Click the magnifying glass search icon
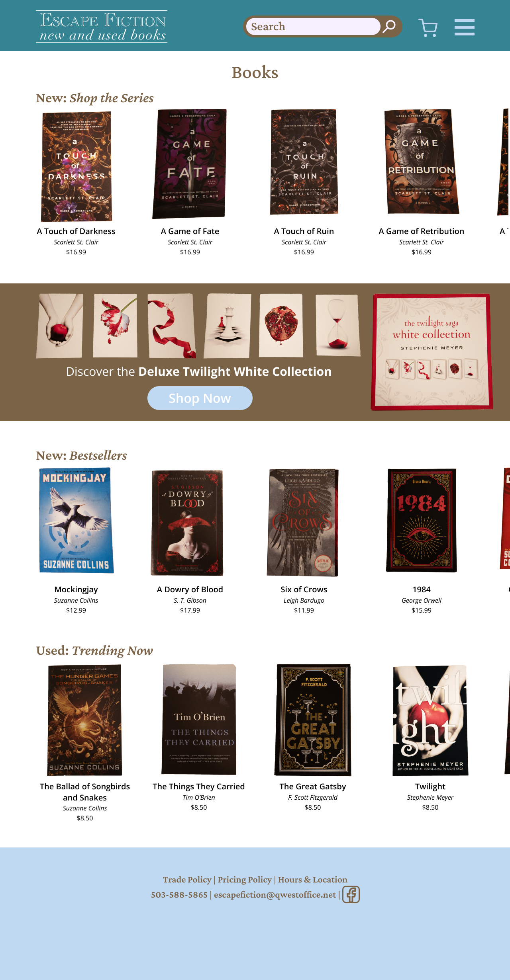Image resolution: width=510 pixels, height=980 pixels. [389, 26]
